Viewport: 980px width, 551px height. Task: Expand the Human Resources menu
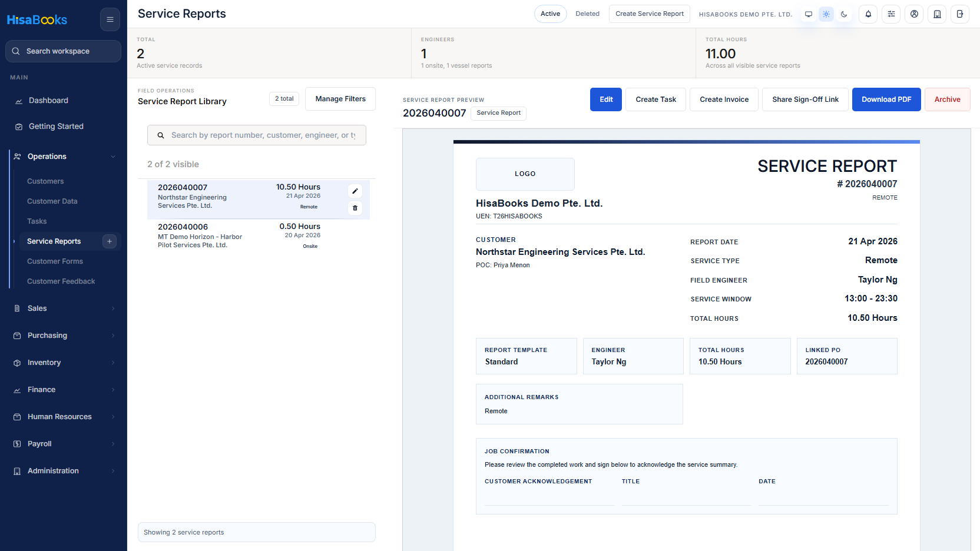(113, 417)
